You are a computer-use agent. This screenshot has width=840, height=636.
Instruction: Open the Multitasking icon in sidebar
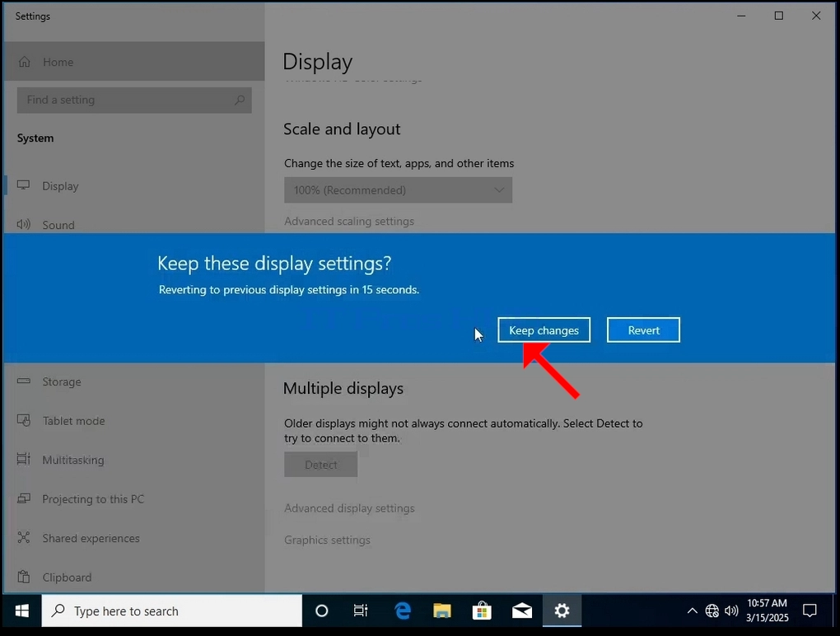click(x=24, y=459)
